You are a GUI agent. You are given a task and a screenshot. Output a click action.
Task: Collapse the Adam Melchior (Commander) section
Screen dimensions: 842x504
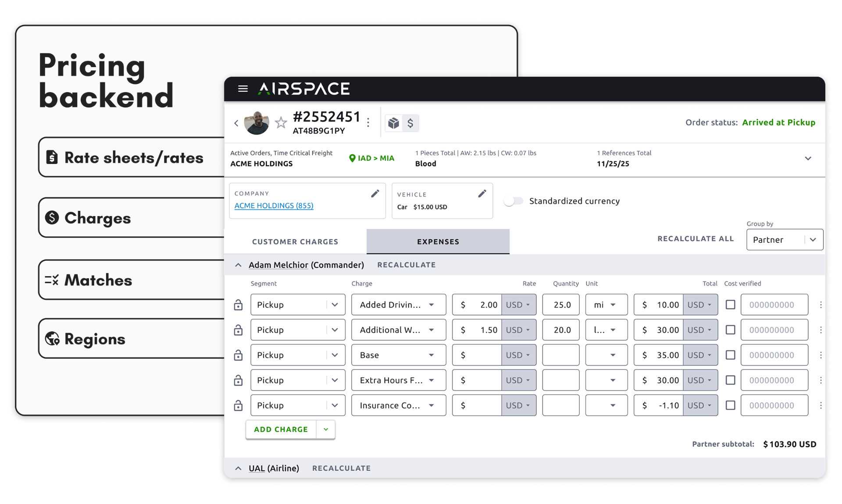[238, 265]
